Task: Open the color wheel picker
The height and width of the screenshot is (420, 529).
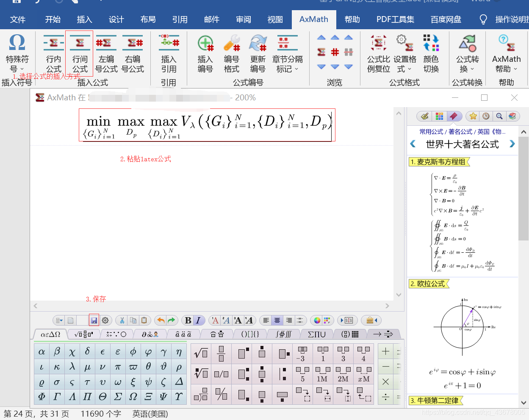Action: click(x=317, y=321)
